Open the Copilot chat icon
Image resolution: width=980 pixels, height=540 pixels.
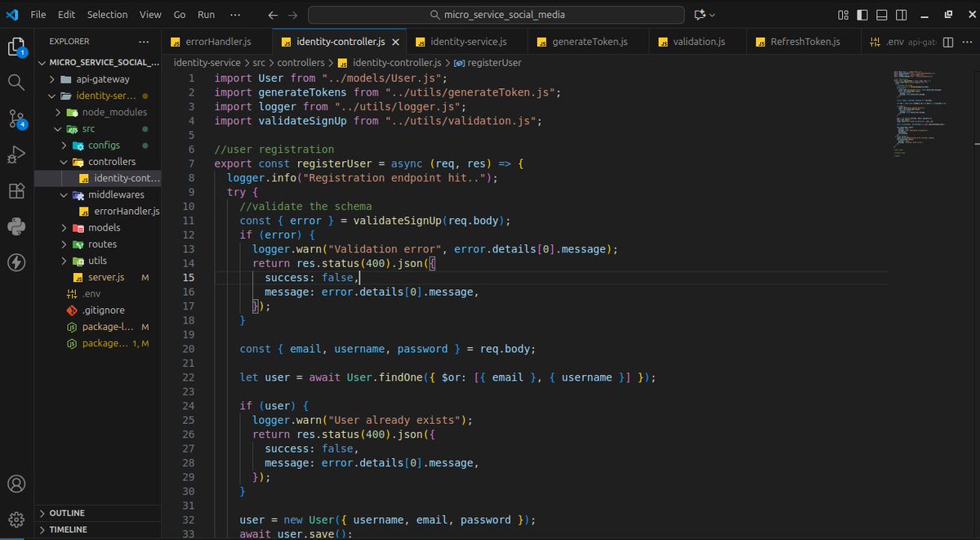699,15
